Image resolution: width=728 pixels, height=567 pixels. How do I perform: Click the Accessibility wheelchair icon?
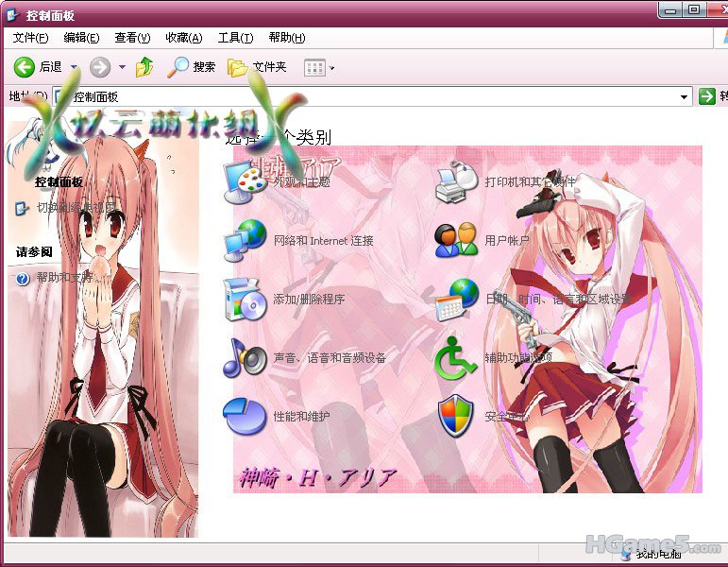click(455, 358)
